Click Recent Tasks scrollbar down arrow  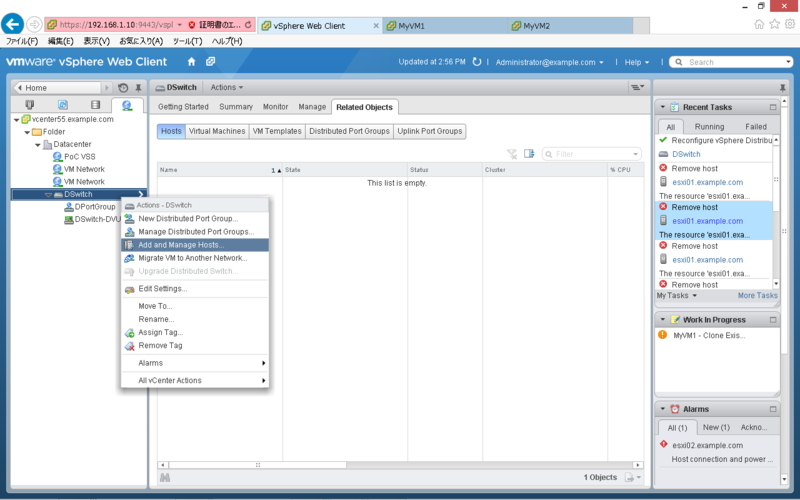click(x=776, y=284)
